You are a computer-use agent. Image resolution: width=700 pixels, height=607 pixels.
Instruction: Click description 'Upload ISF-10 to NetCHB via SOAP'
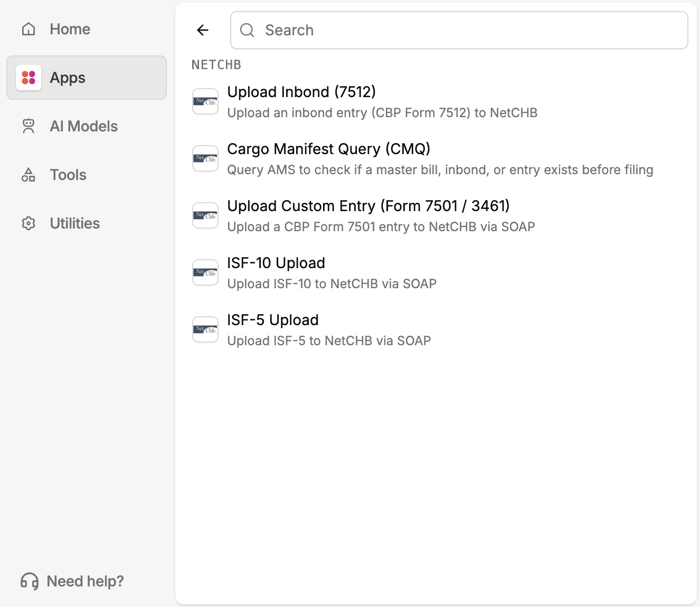(332, 284)
